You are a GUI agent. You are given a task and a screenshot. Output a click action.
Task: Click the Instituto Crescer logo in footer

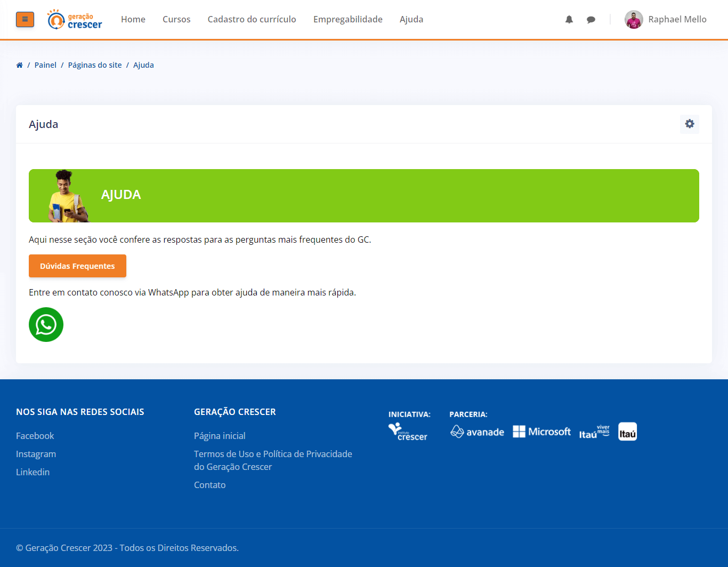(x=408, y=432)
